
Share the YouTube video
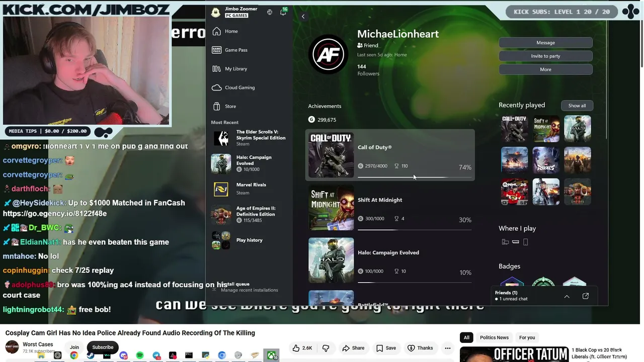coord(353,348)
